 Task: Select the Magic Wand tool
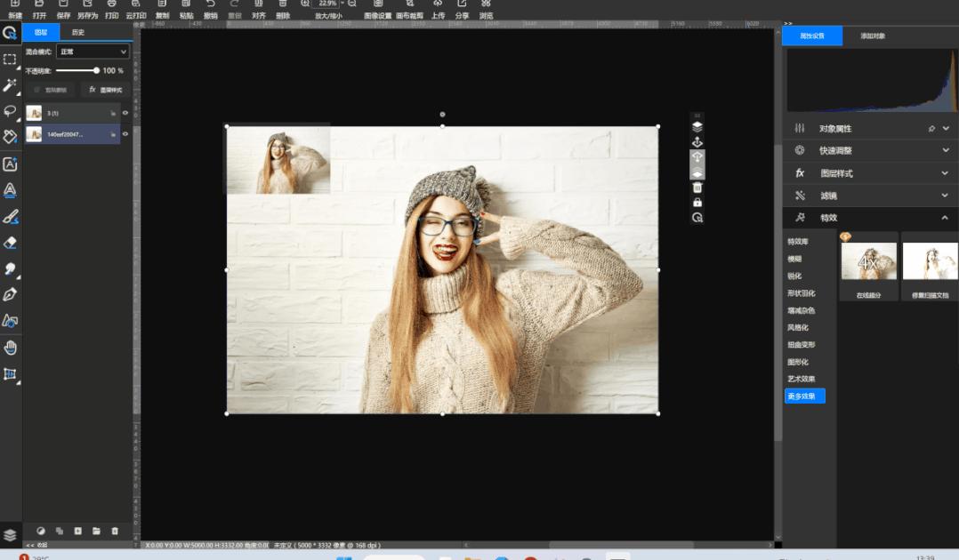(10, 85)
